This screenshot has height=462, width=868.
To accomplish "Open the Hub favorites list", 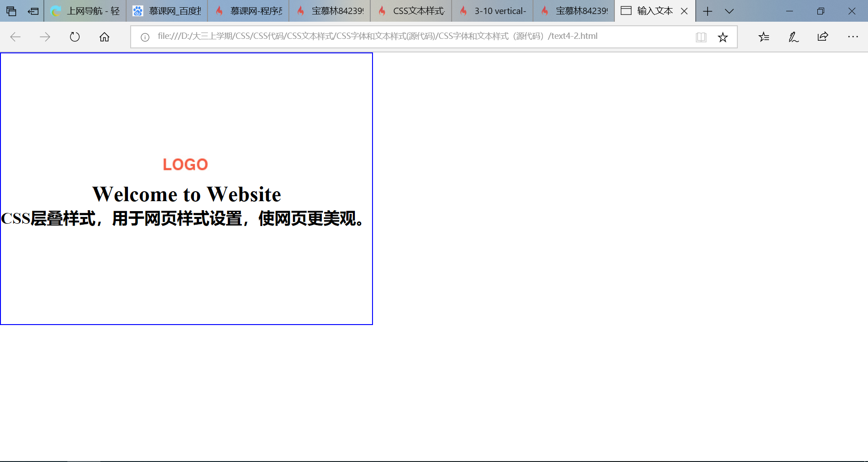I will [x=764, y=37].
